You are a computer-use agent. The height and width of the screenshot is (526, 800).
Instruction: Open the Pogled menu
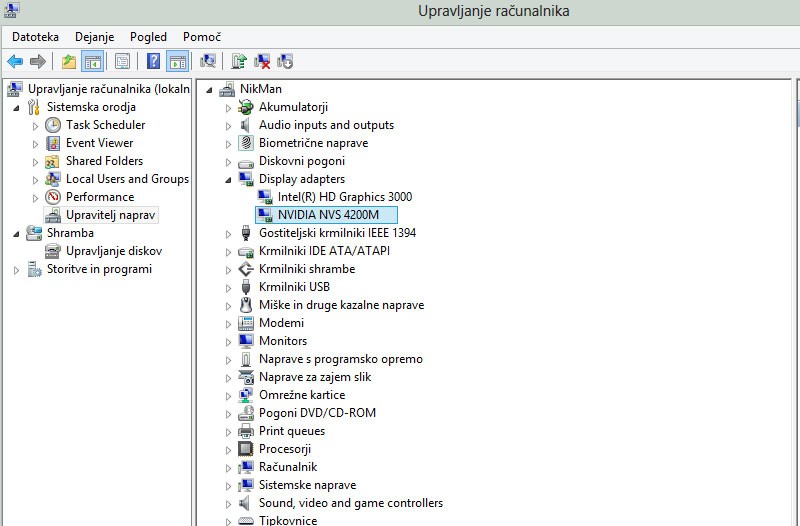coord(148,37)
